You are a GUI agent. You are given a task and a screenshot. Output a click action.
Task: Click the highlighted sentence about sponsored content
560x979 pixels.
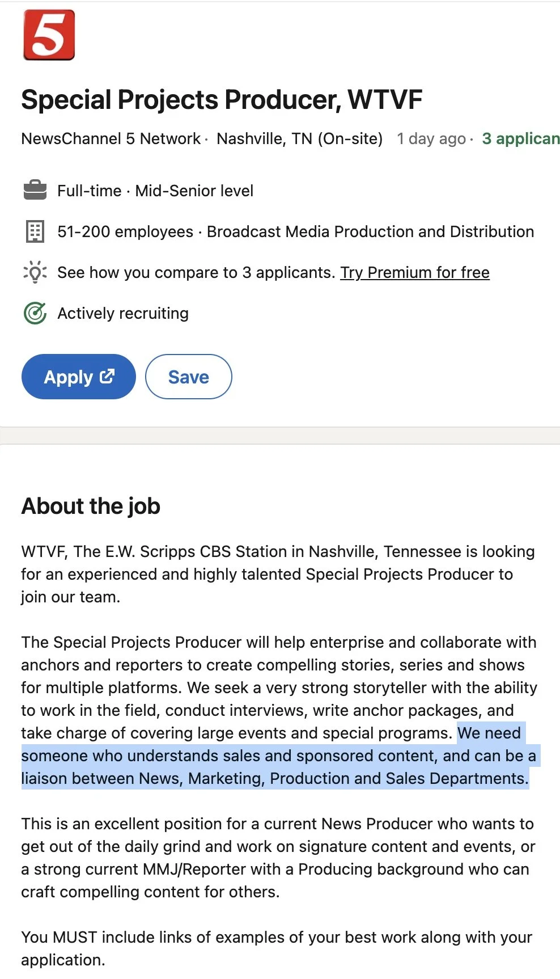(x=278, y=756)
